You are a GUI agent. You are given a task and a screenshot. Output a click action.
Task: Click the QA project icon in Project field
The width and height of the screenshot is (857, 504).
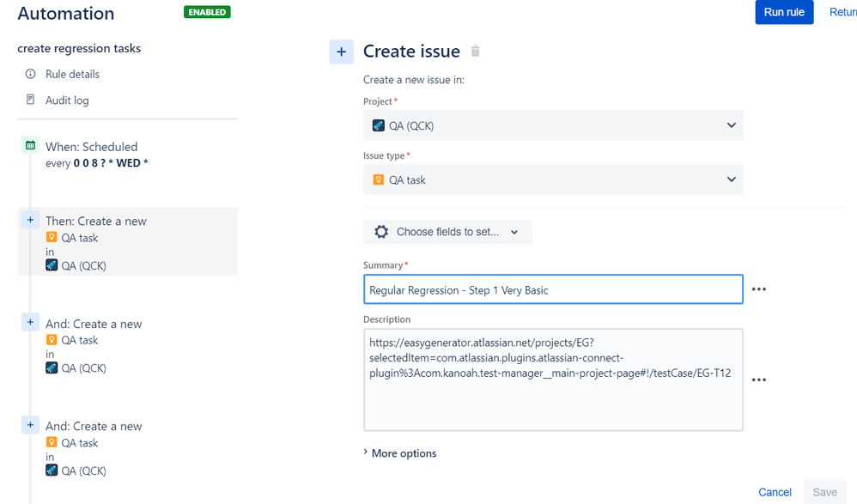378,125
